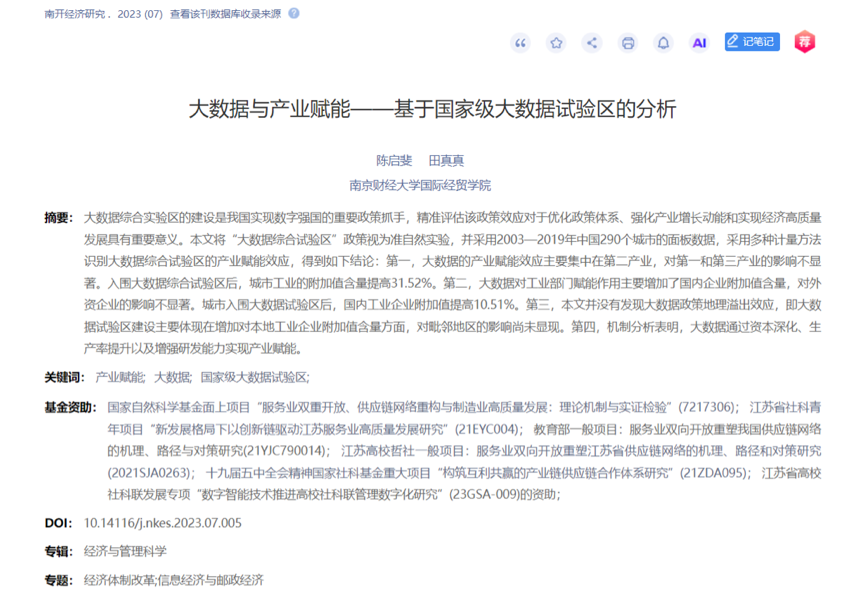
Task: Click 查看该刊数据库收录来源 link
Action: [227, 15]
